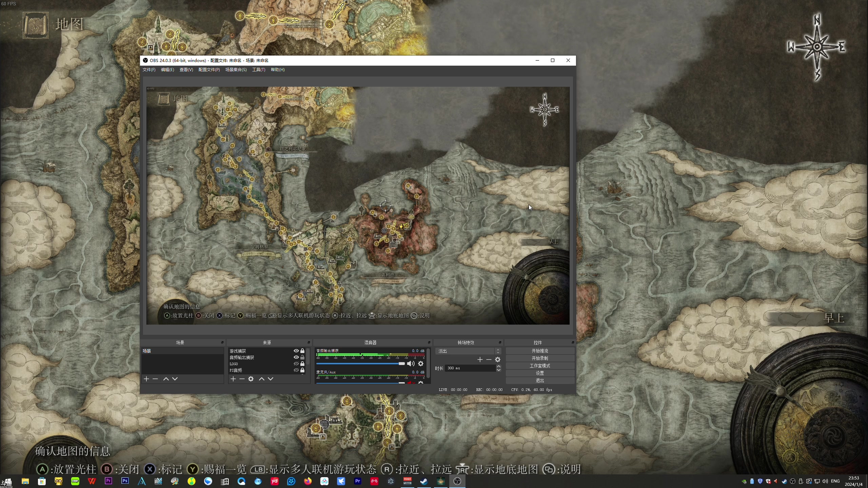Open transition properties gear in 转场特效
This screenshot has height=488, width=868.
498,360
